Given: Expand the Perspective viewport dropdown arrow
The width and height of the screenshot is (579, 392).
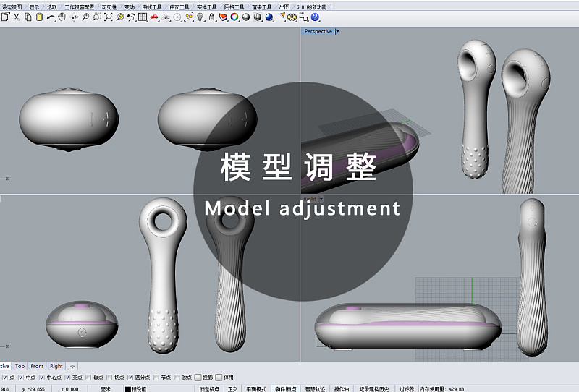Looking at the screenshot, I should pyautogui.click(x=337, y=31).
